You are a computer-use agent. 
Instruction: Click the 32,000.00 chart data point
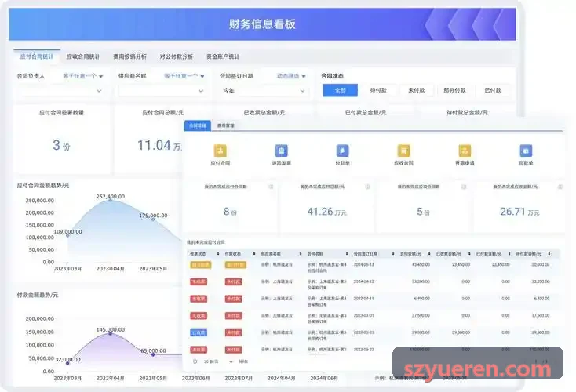(67, 363)
